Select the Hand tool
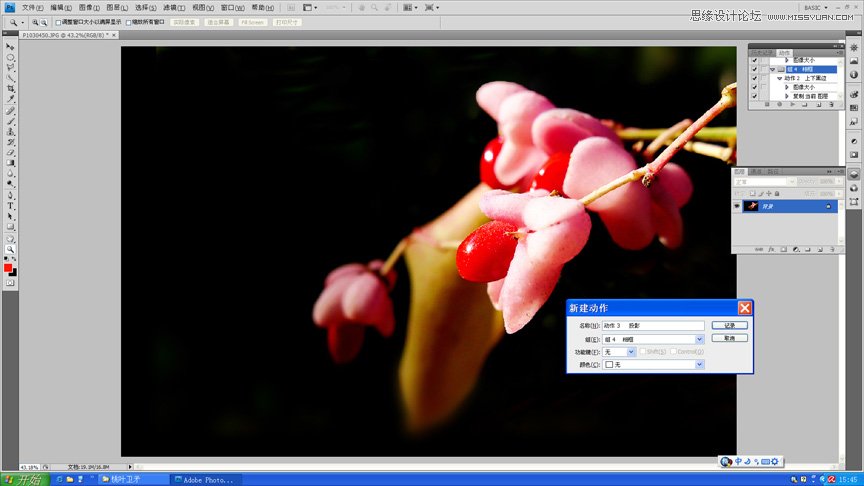Viewport: 864px width, 486px height. (x=10, y=239)
